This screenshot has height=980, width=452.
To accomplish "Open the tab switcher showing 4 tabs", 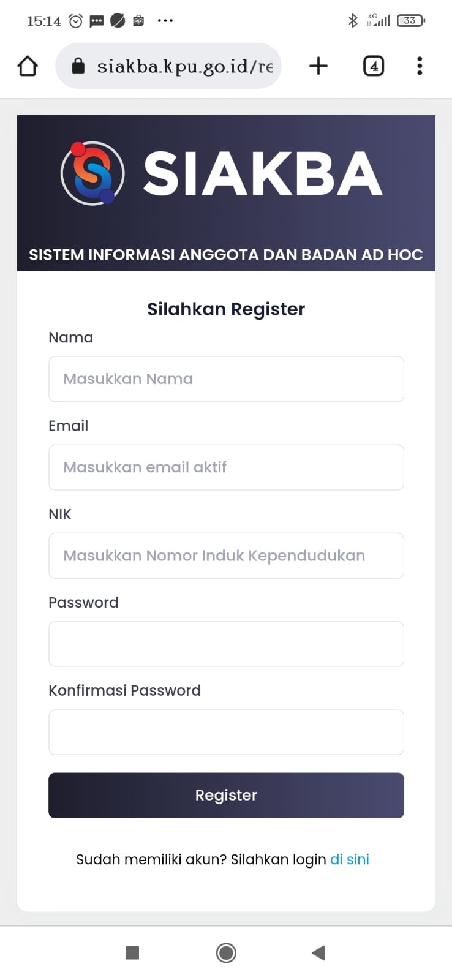I will (374, 66).
